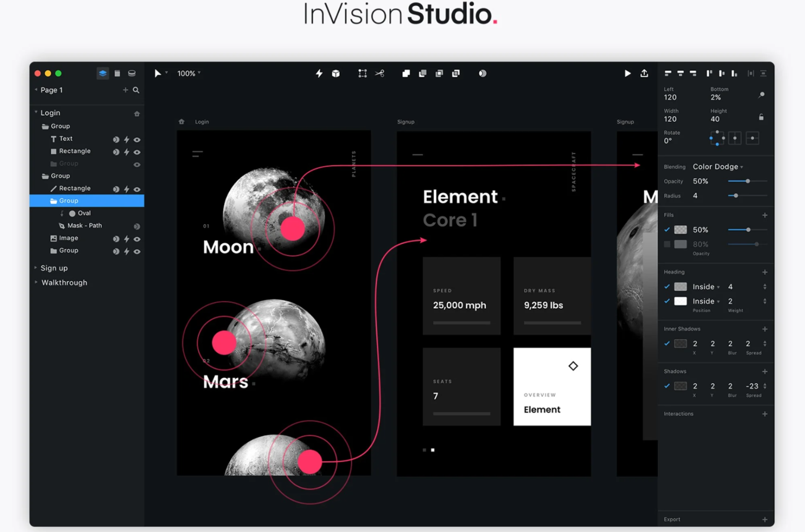Distribute selection horizontally

(x=751, y=73)
